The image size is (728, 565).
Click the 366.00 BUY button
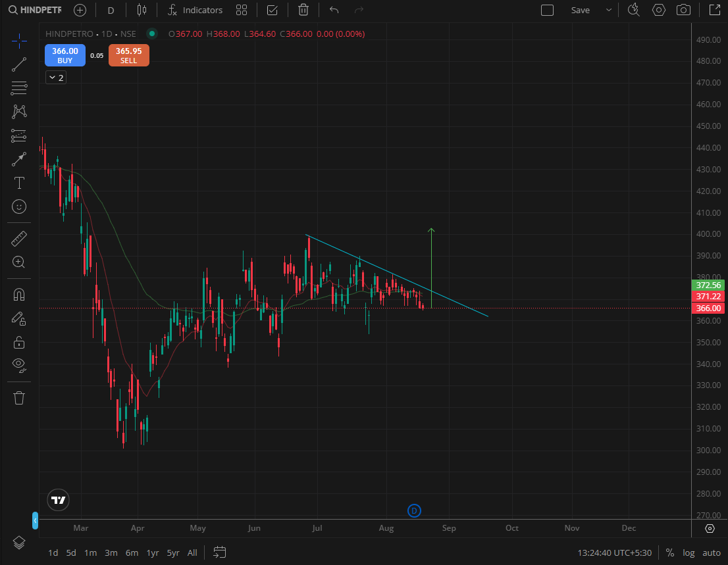[x=65, y=55]
